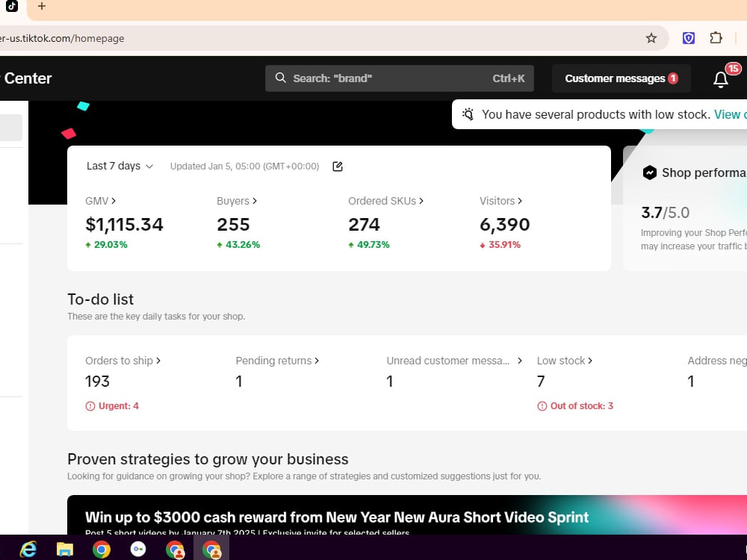Switch to the active Chrome profile taskbar icon
The width and height of the screenshot is (747, 560).
211,549
